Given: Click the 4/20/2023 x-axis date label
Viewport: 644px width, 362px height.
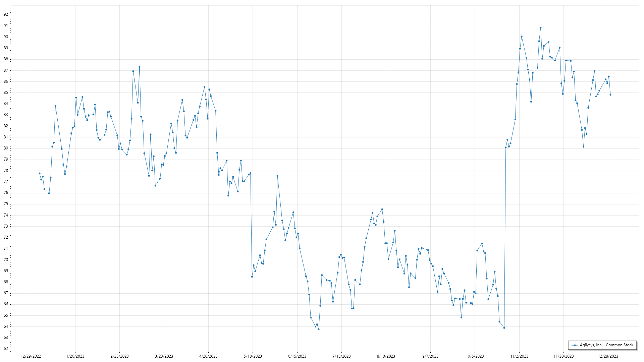Looking at the screenshot, I should pyautogui.click(x=208, y=356).
